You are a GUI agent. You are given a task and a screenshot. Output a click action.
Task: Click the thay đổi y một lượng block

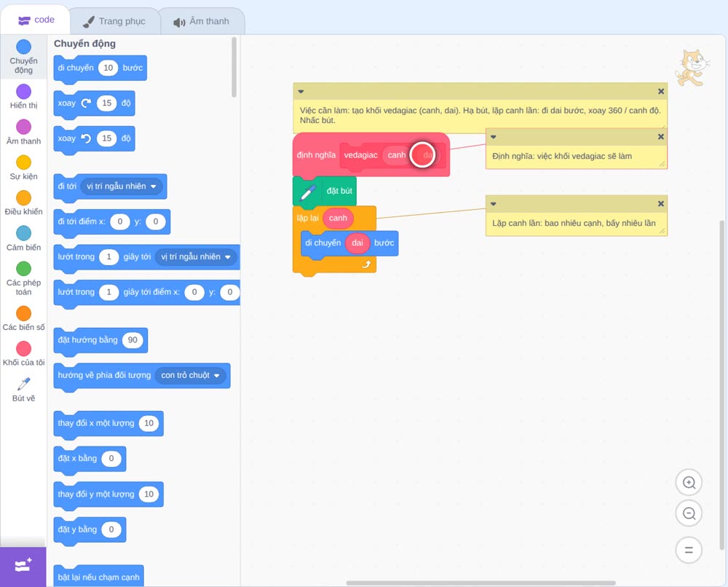[108, 495]
